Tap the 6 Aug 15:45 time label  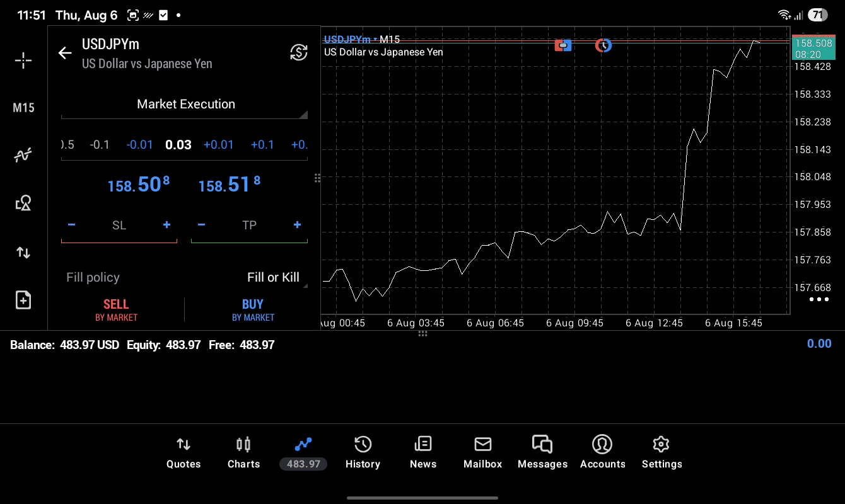click(733, 323)
